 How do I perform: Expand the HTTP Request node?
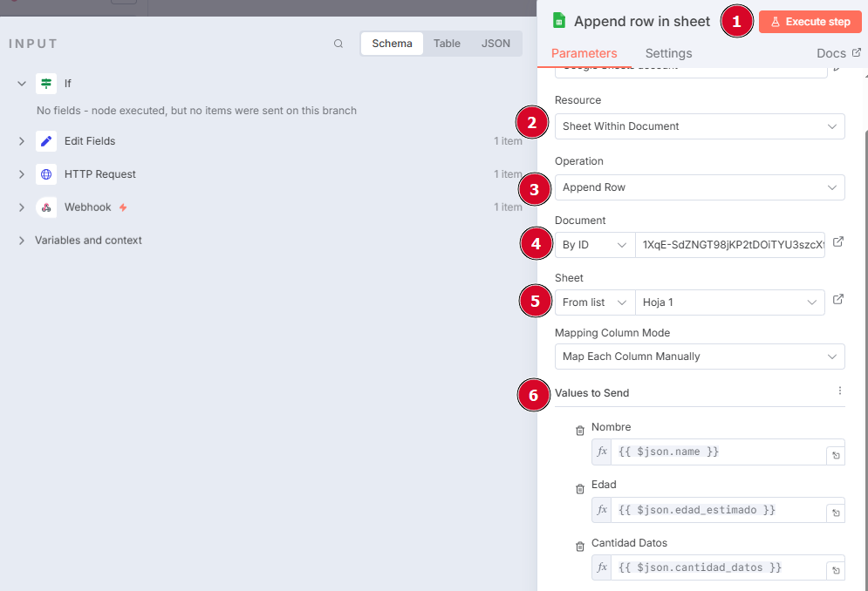pos(22,174)
